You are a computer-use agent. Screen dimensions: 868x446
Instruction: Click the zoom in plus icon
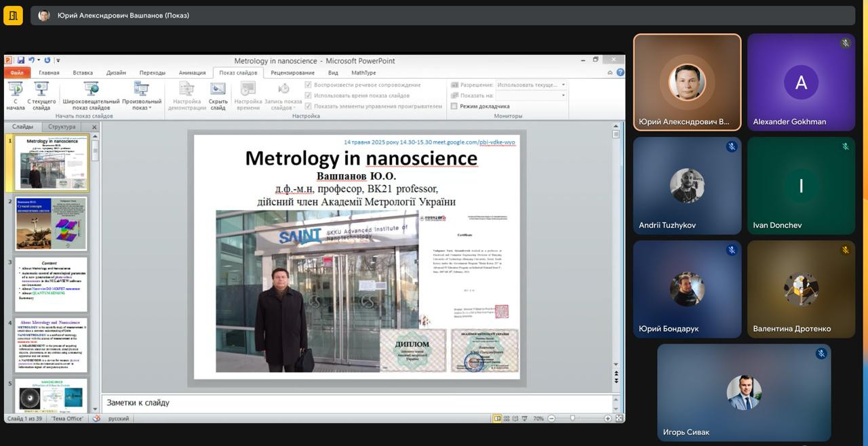[x=608, y=419]
